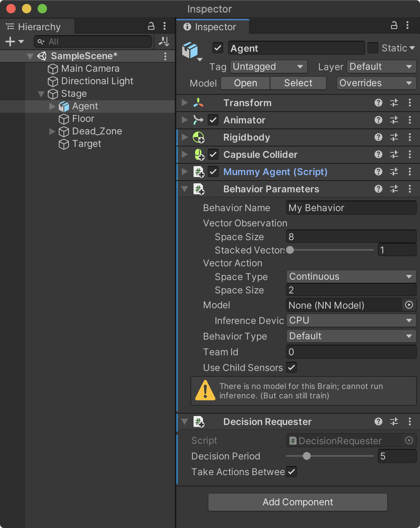The width and height of the screenshot is (420, 528).
Task: Click the Team Id input field
Action: coord(351,352)
